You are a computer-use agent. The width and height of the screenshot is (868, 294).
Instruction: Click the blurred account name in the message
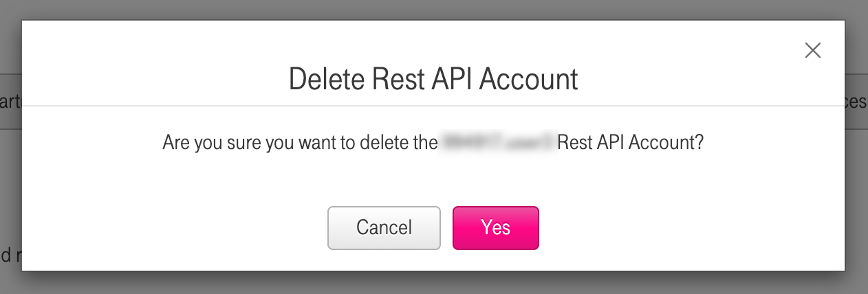(497, 143)
